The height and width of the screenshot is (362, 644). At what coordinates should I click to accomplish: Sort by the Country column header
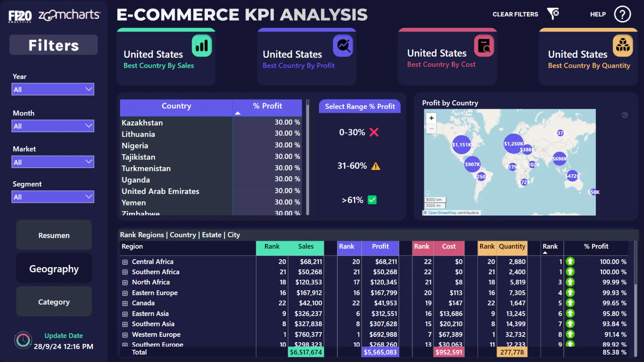(176, 108)
